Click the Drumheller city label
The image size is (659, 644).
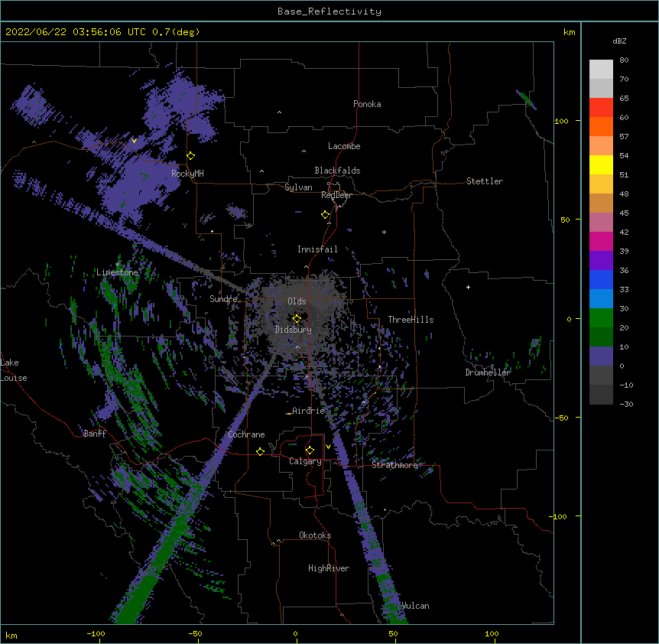[488, 372]
